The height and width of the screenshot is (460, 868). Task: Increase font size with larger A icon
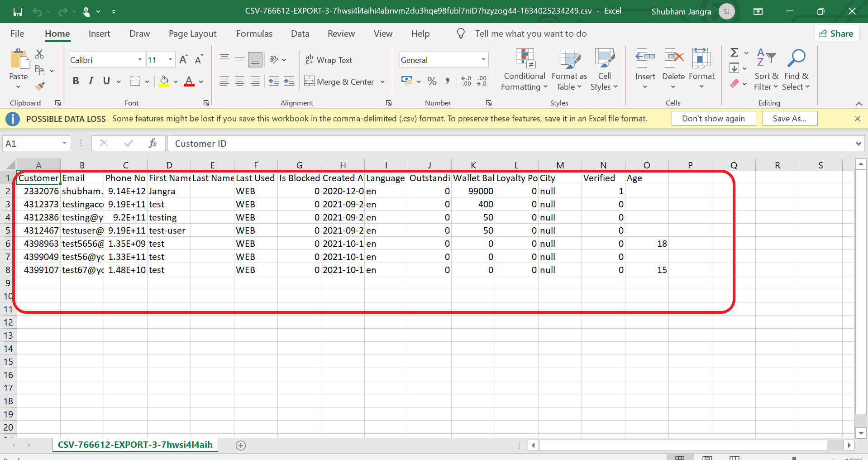(x=183, y=60)
